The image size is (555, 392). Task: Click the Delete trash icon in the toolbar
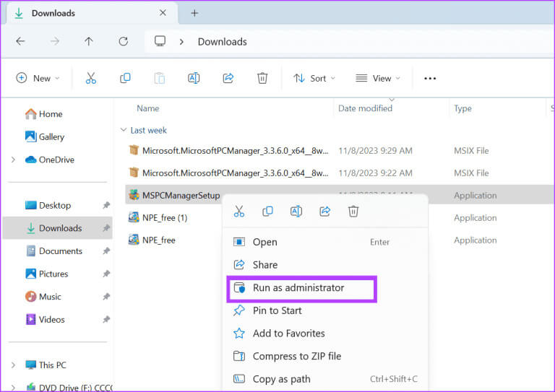click(262, 78)
